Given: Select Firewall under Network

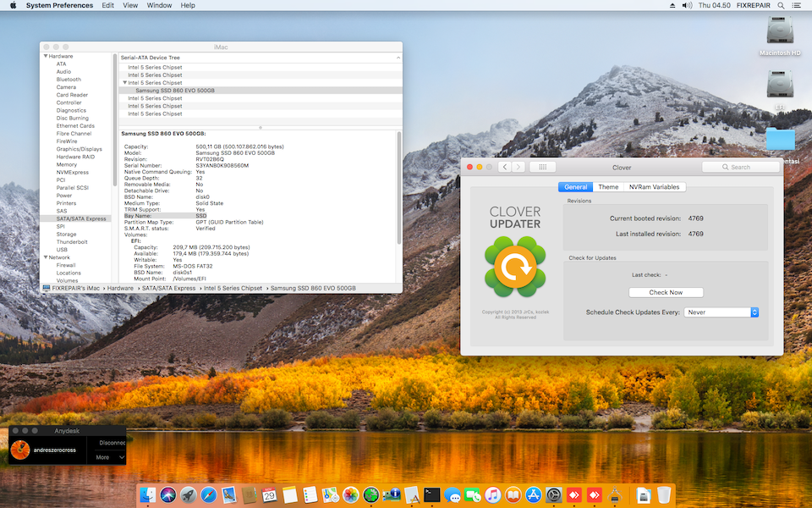Looking at the screenshot, I should tap(66, 265).
